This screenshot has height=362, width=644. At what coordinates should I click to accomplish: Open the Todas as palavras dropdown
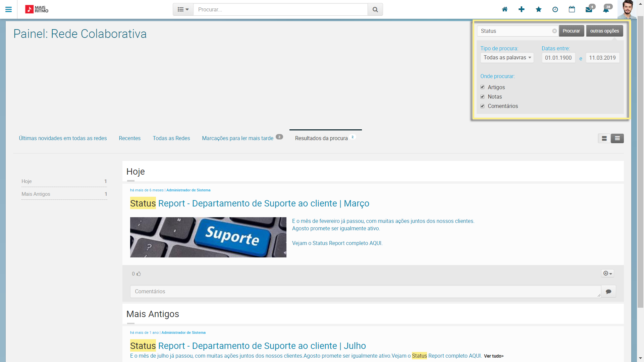click(507, 58)
